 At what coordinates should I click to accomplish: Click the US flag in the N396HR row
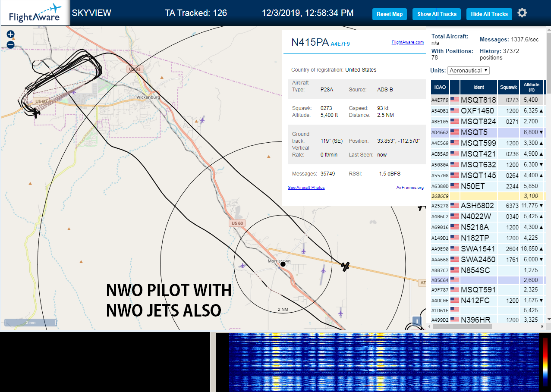(x=455, y=320)
